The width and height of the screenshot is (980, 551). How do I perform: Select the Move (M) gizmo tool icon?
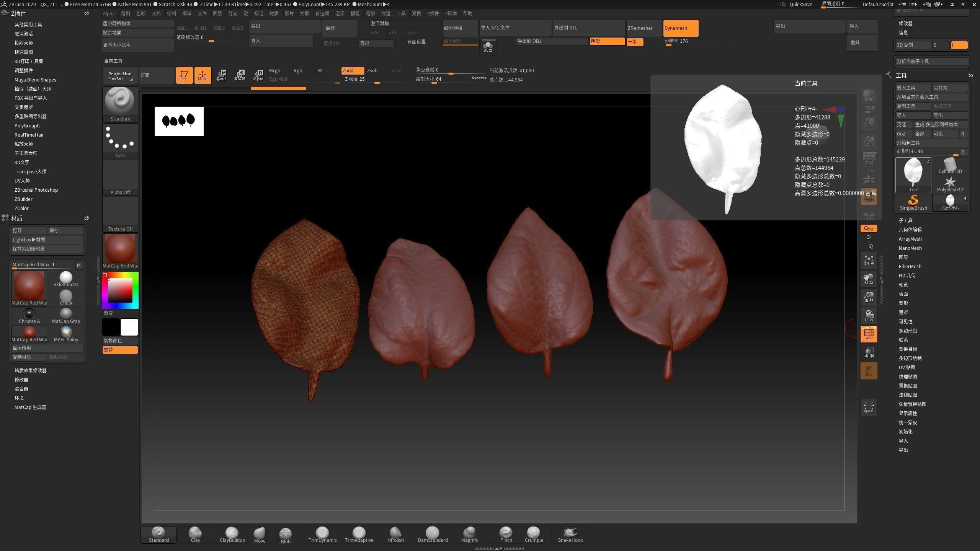[x=221, y=75]
